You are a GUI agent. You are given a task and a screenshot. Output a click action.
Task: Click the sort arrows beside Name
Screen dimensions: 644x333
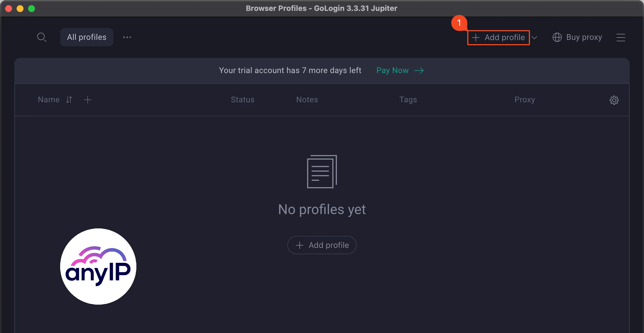click(x=69, y=100)
